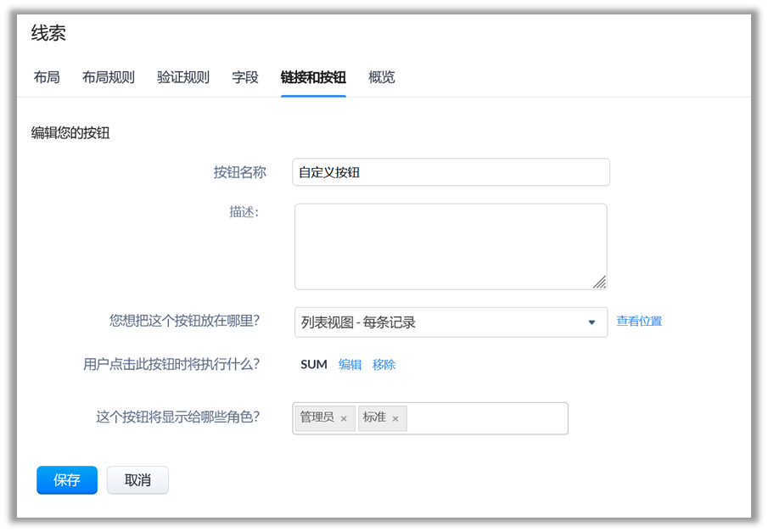Click the 查看位置 link
The width and height of the screenshot is (768, 532).
pos(638,322)
